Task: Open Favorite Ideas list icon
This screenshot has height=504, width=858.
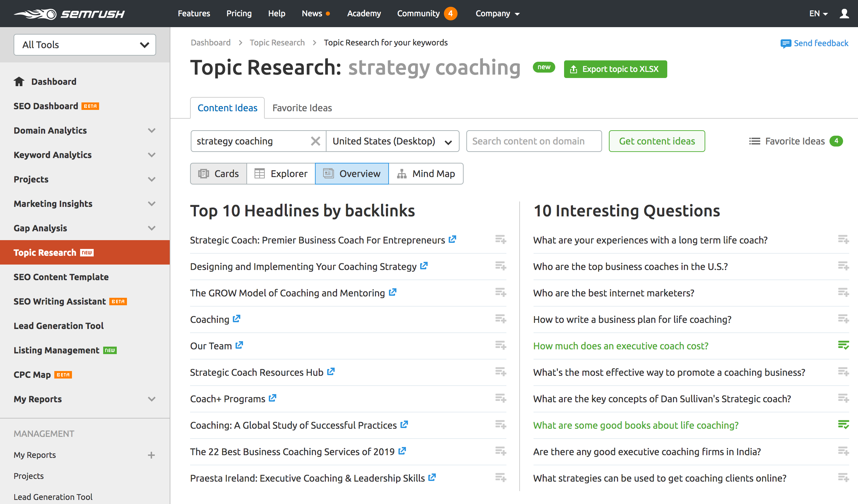Action: [x=754, y=141]
